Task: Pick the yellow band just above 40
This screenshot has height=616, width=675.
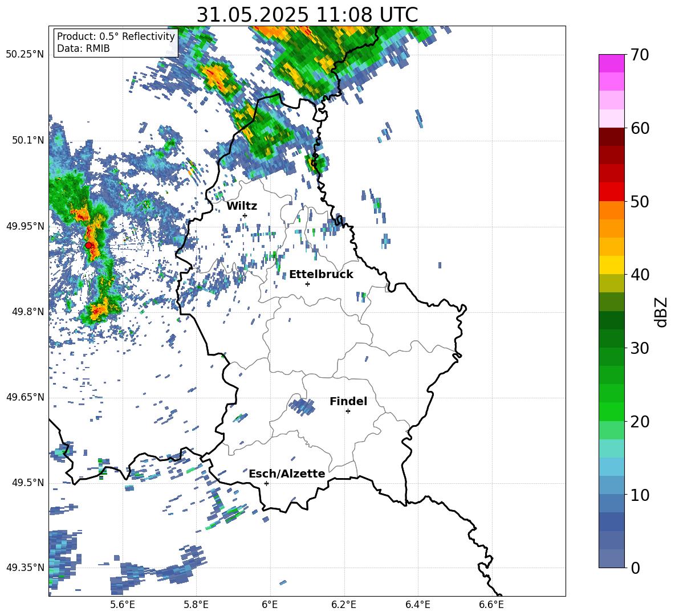Action: pos(611,266)
